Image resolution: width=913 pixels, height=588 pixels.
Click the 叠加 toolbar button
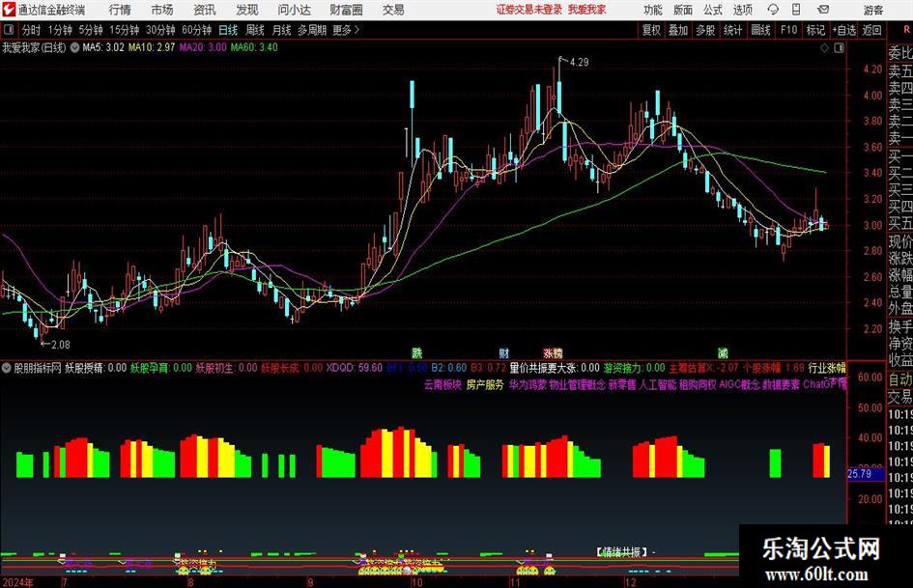click(x=678, y=30)
